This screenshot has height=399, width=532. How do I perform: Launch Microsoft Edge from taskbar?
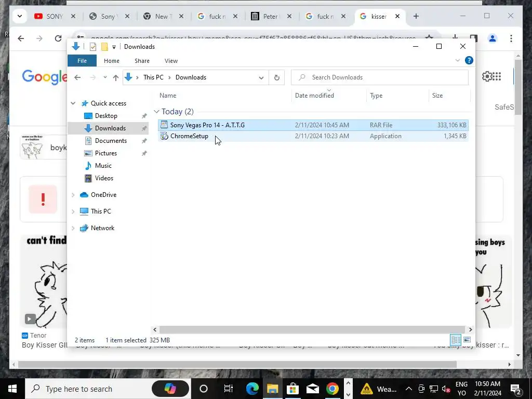pos(252,389)
